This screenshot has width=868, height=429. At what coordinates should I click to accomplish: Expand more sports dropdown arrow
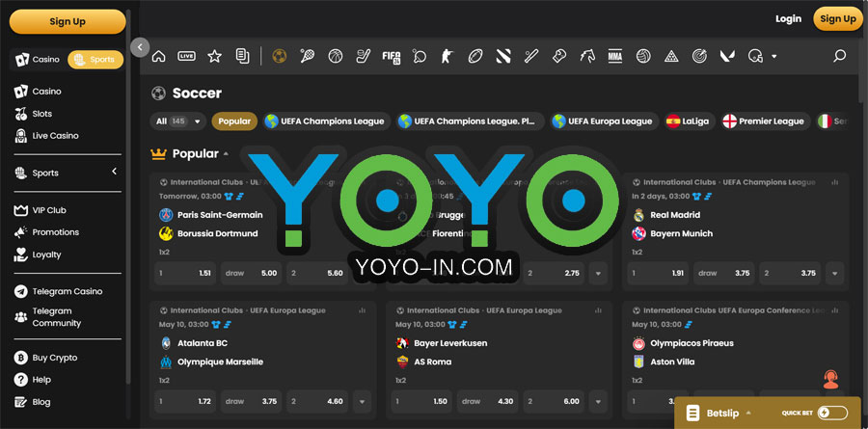773,57
